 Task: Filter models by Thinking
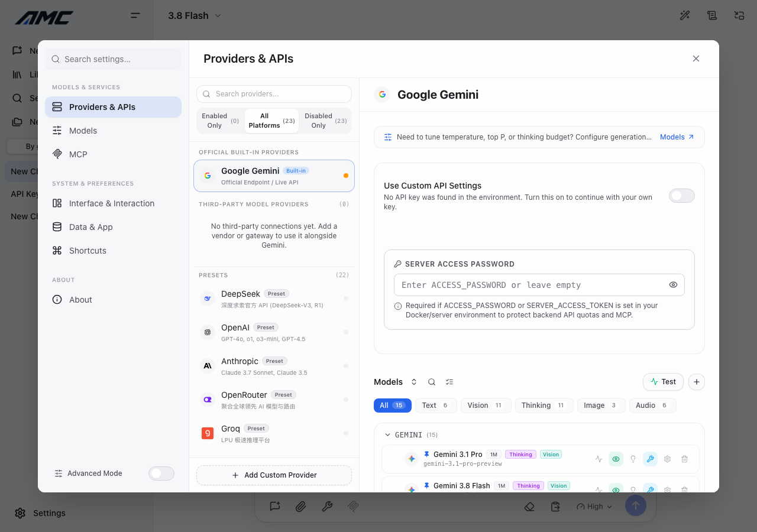tap(544, 406)
